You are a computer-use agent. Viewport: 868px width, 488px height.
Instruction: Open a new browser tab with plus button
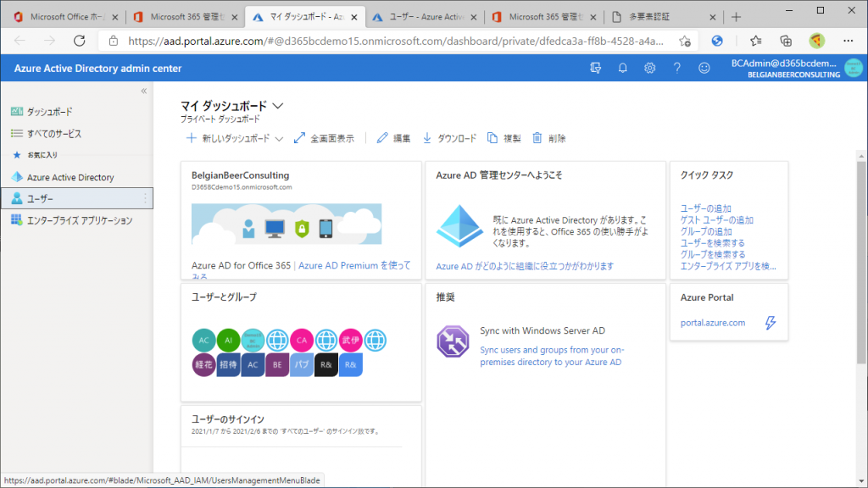click(736, 17)
